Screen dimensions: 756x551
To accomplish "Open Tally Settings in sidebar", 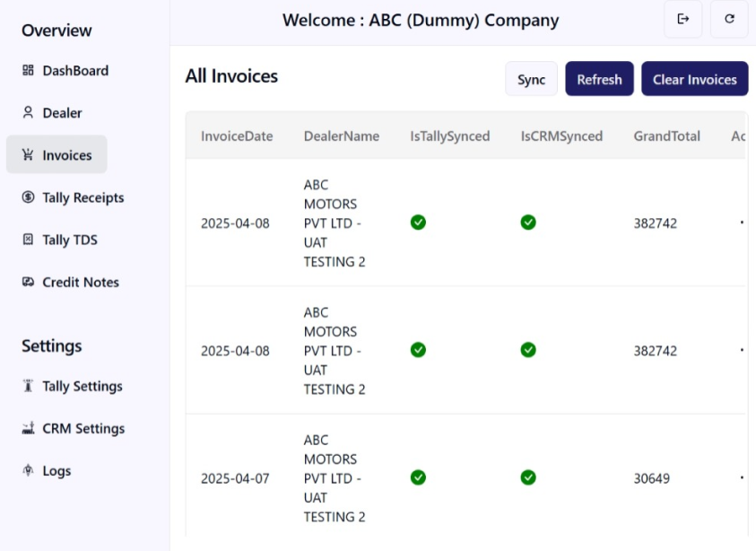I will tap(82, 386).
